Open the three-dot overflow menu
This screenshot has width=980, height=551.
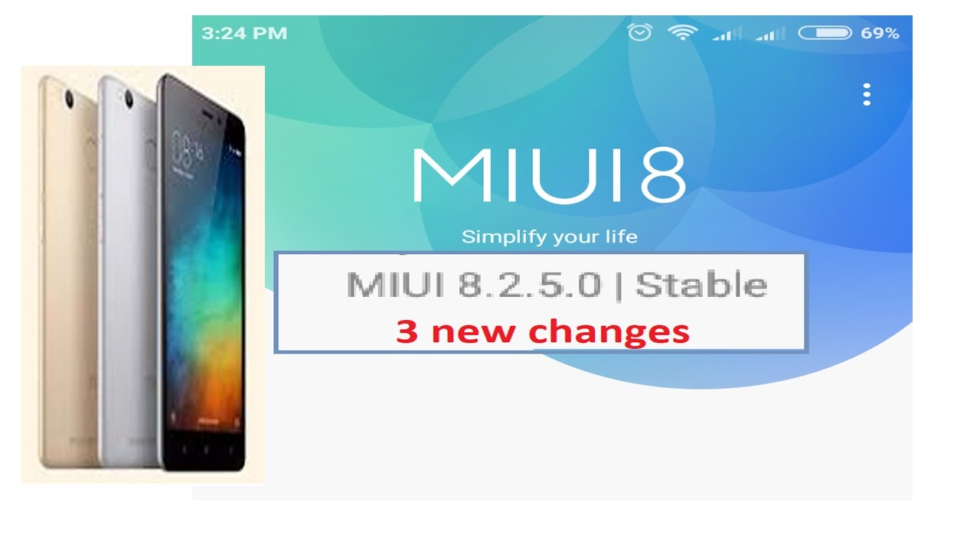pos(867,94)
